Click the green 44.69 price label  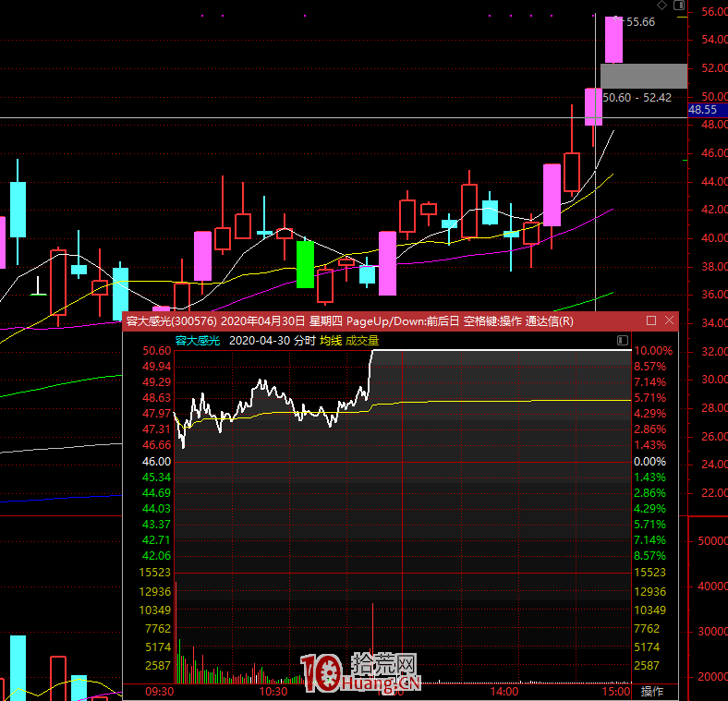[156, 493]
